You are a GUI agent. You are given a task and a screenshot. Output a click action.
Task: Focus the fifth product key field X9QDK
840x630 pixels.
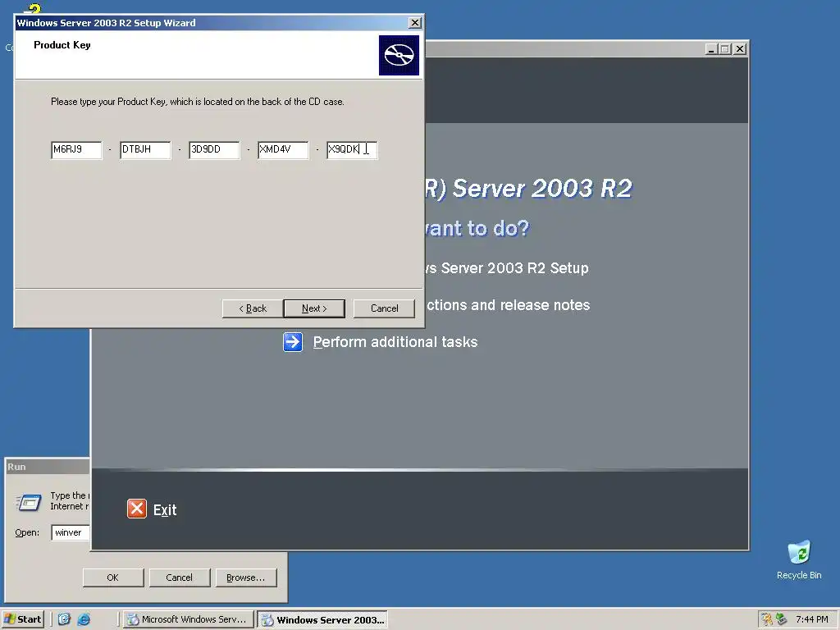tap(352, 150)
